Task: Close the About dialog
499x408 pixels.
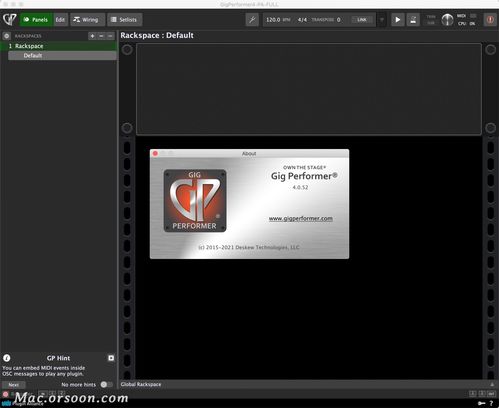Action: 155,153
